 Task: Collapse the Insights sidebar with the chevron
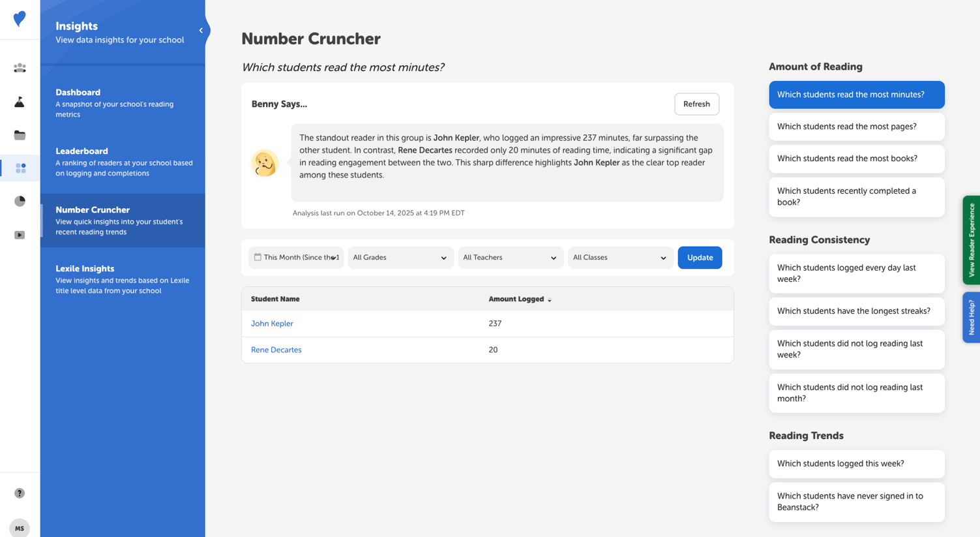201,30
